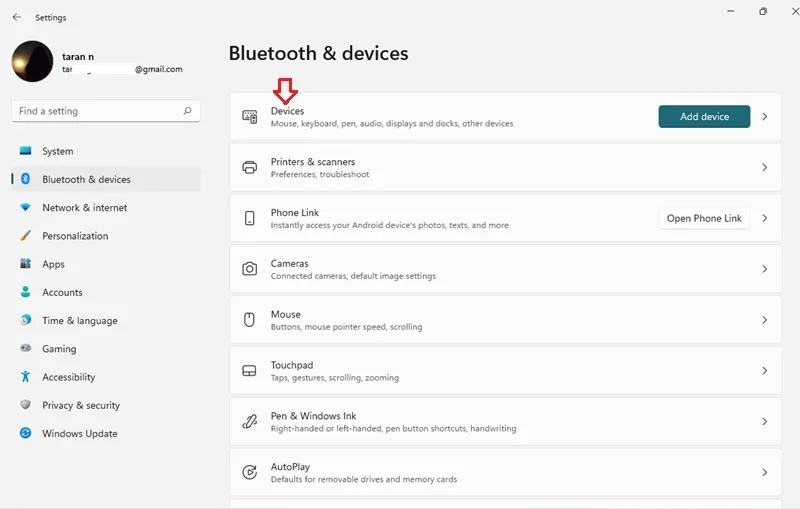Click the Phone Link phone icon
800x509 pixels.
click(x=249, y=218)
